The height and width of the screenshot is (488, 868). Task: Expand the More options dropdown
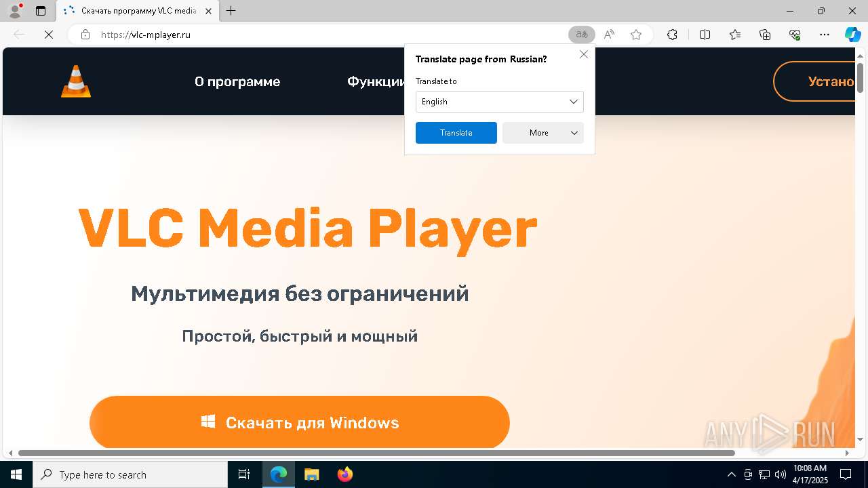543,133
